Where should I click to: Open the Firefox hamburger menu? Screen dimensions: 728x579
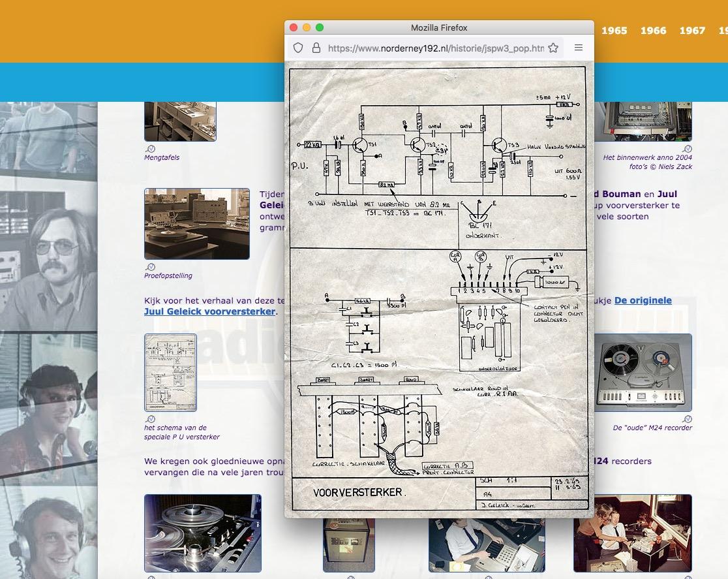pos(578,48)
